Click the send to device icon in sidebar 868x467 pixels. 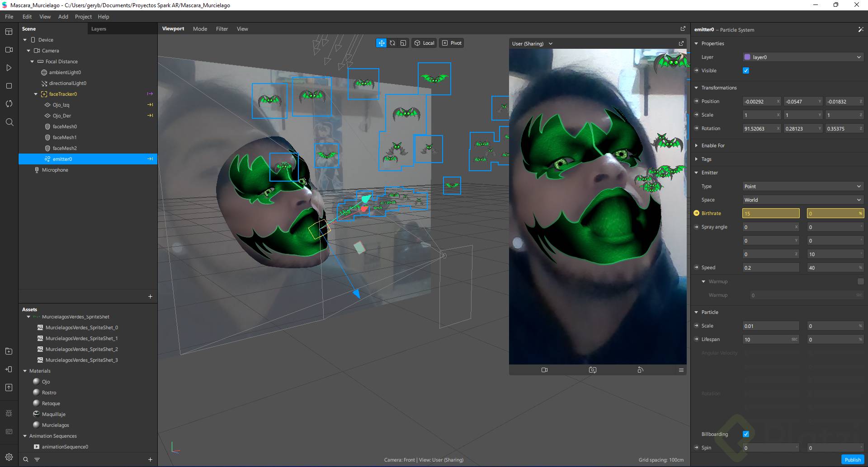[9, 369]
